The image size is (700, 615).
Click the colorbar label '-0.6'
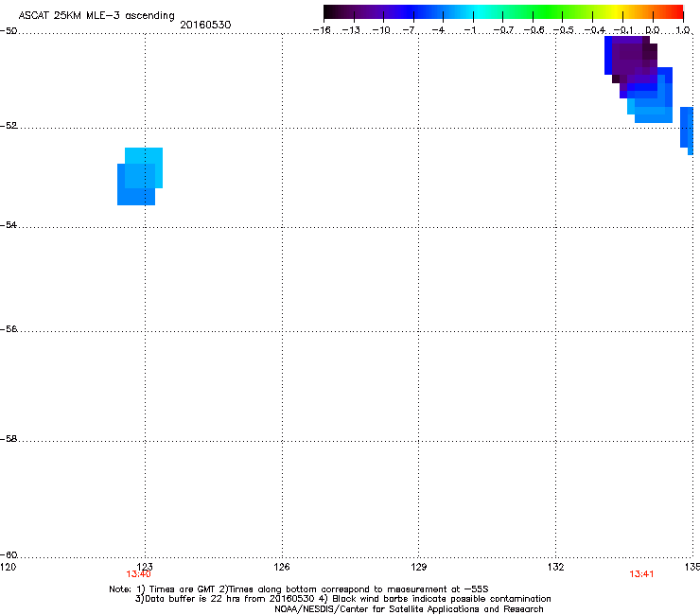click(534, 30)
